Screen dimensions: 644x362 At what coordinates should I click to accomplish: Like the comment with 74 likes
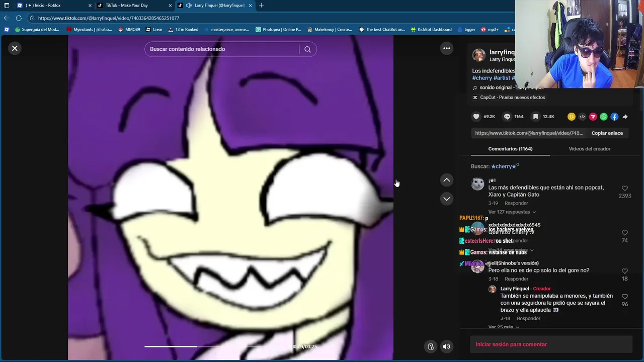pyautogui.click(x=624, y=233)
